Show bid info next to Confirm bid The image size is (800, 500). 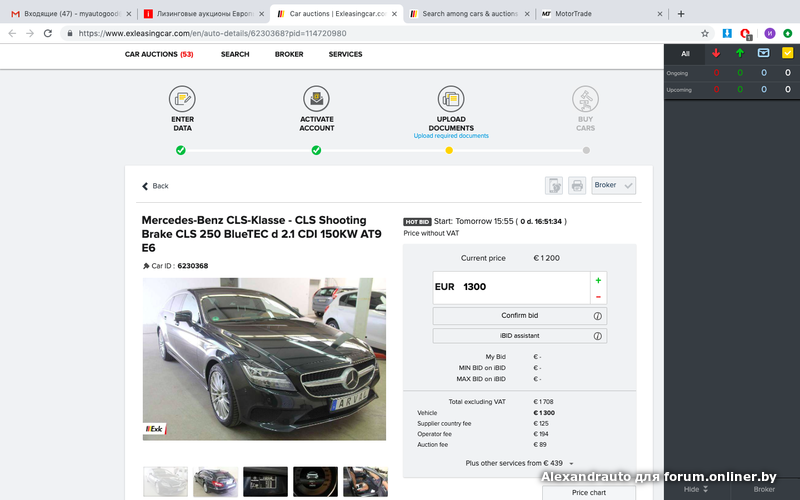tap(597, 316)
